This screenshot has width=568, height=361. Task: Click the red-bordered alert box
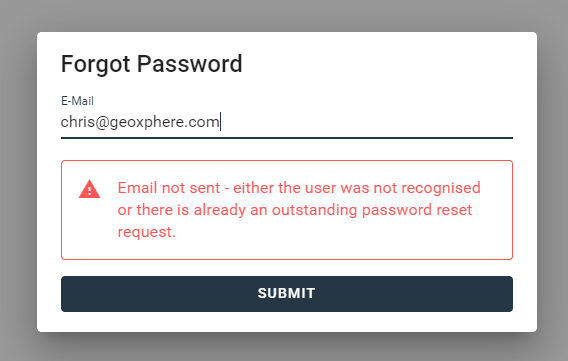point(287,210)
